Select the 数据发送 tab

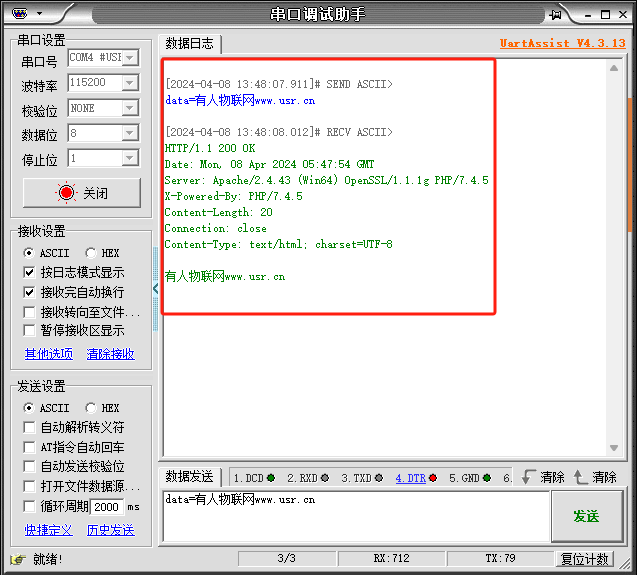point(189,477)
